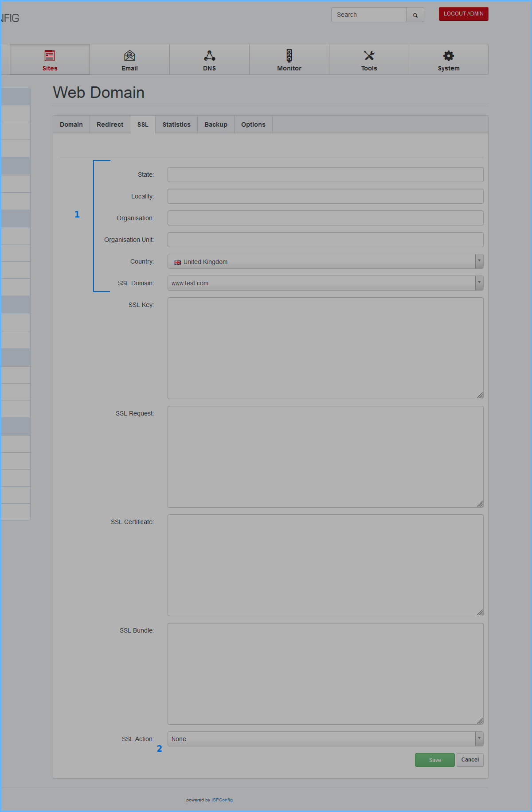Screen dimensions: 532x812
Task: Click the SSL Request textarea resize handle
Action: pos(480,504)
